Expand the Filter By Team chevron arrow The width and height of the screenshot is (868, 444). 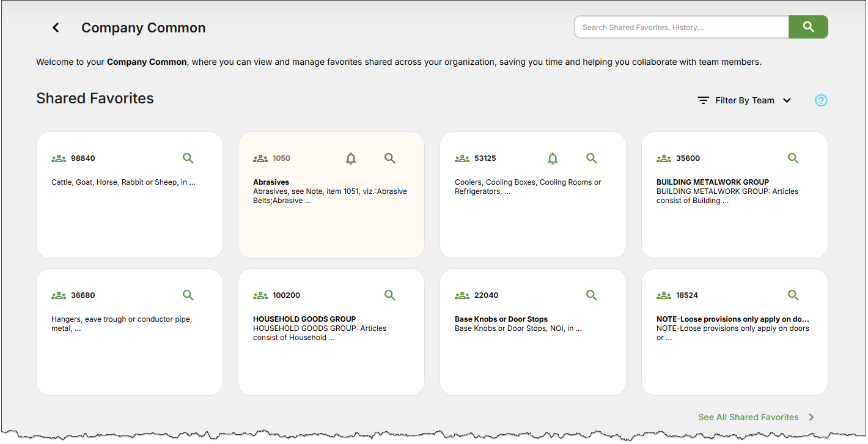tap(787, 100)
